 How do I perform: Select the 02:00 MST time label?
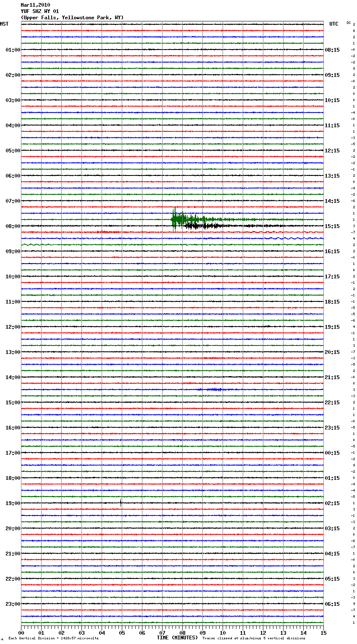click(13, 75)
